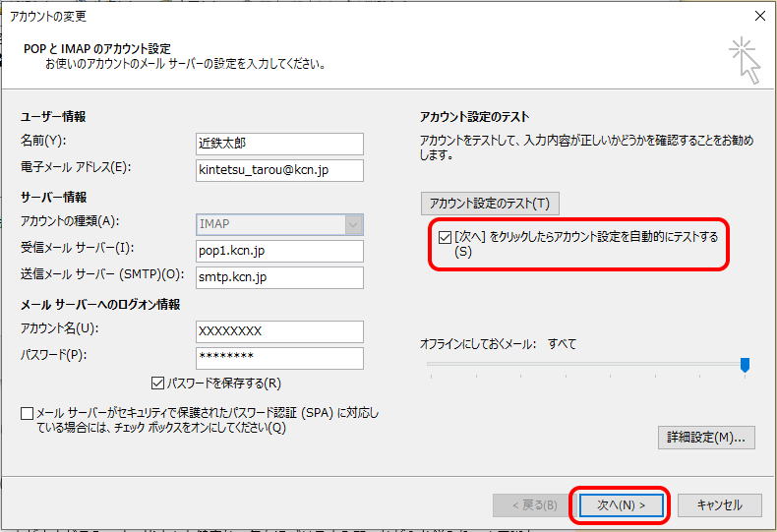Click the 戻る(B) button

click(x=535, y=505)
